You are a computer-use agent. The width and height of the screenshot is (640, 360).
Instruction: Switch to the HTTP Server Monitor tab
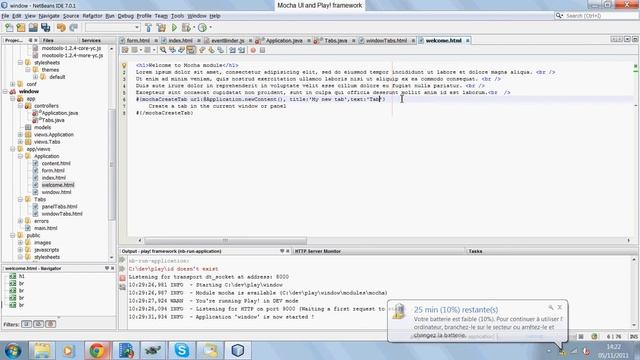[x=318, y=251]
